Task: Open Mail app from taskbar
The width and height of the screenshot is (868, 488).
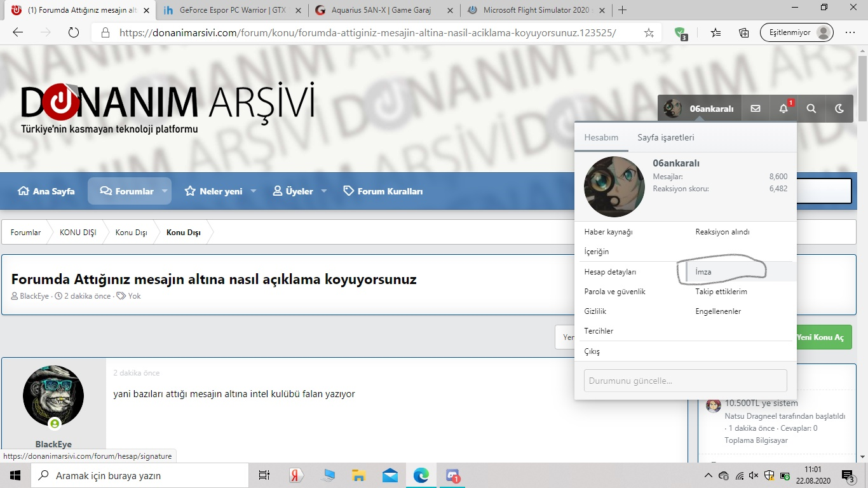Action: pos(390,475)
